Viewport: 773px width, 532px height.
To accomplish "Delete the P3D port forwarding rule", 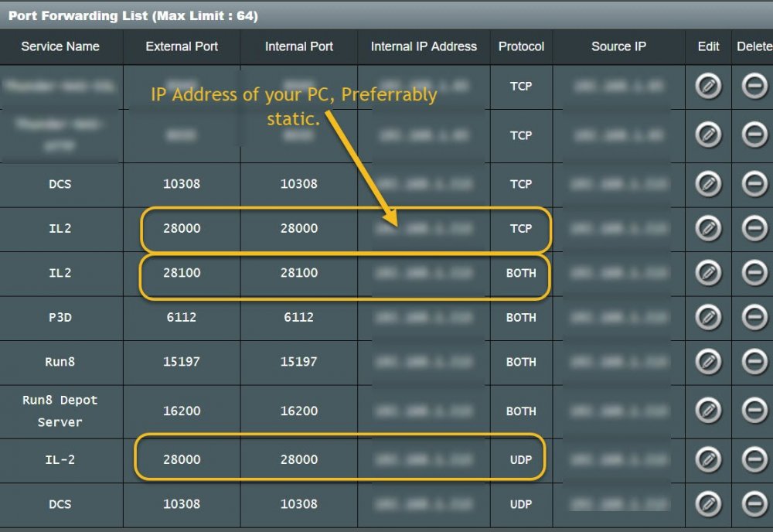I will click(x=754, y=317).
